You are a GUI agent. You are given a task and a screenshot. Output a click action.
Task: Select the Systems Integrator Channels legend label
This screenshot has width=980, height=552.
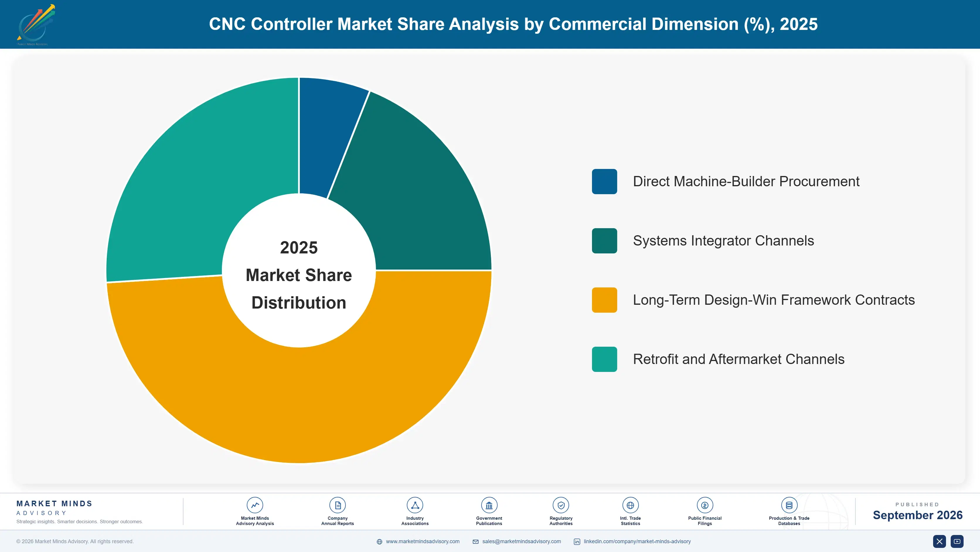(x=723, y=241)
